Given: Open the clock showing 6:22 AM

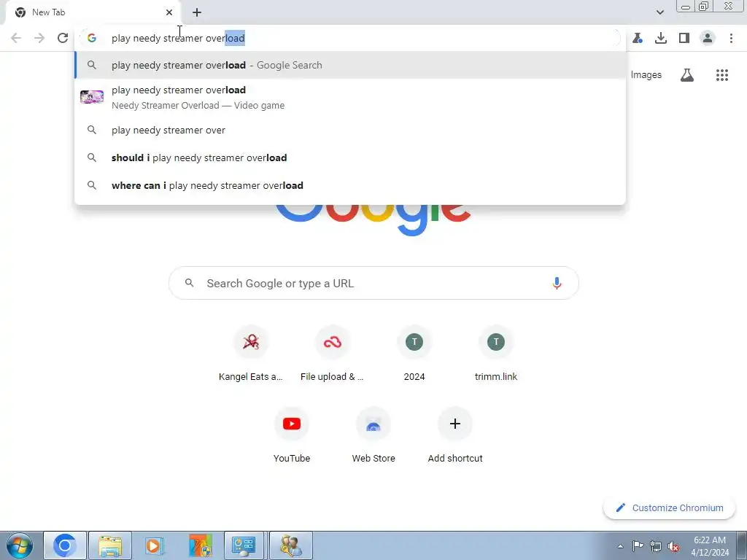Looking at the screenshot, I should tap(709, 546).
